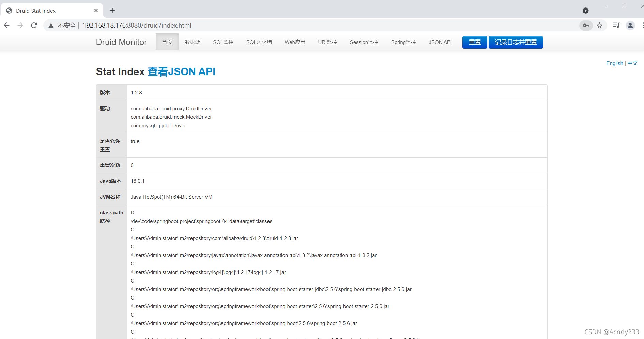Click the 重置次数 row label
The image size is (644, 339).
110,165
